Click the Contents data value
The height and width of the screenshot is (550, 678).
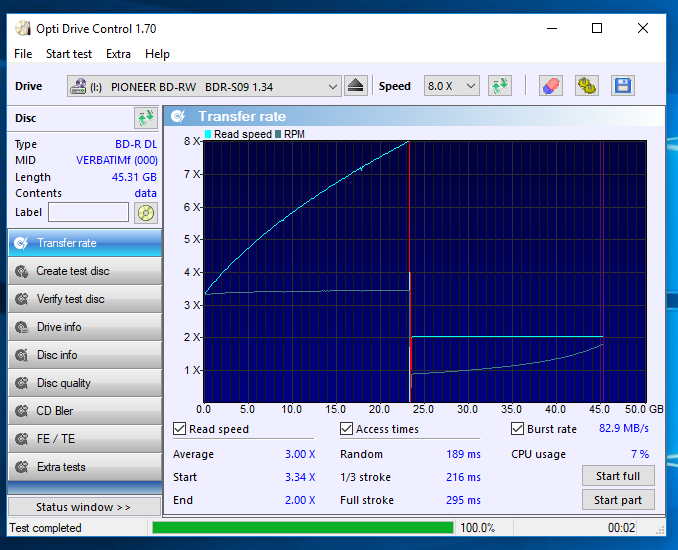(145, 193)
